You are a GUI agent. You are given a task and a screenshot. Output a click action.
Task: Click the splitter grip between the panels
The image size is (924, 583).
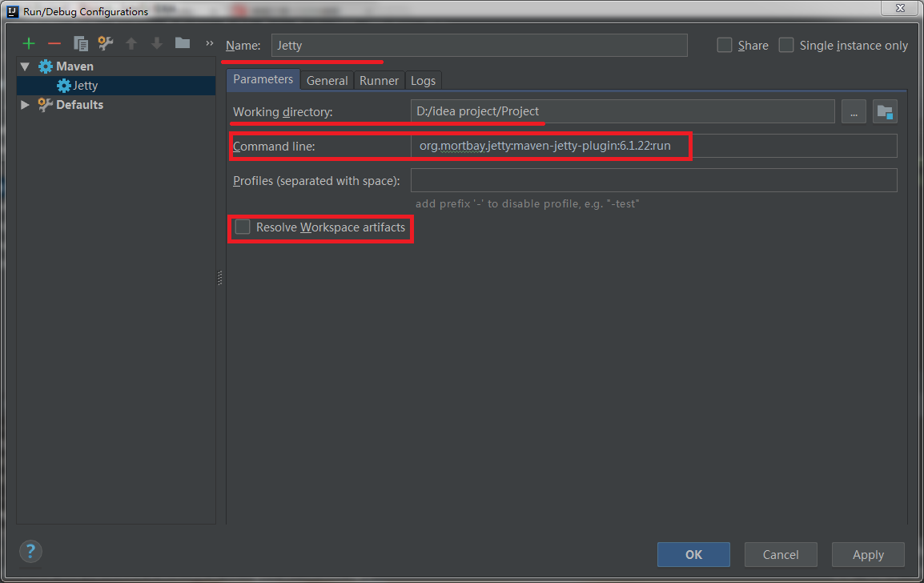[220, 278]
